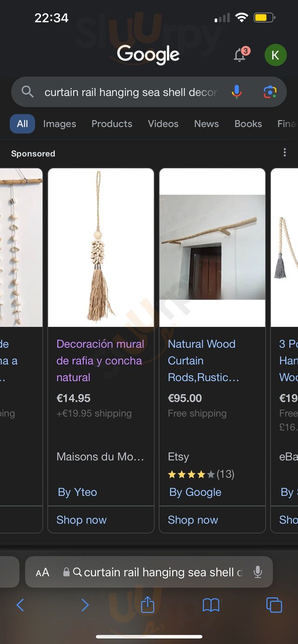Open the AA page settings menu
This screenshot has width=298, height=644.
pos(42,573)
